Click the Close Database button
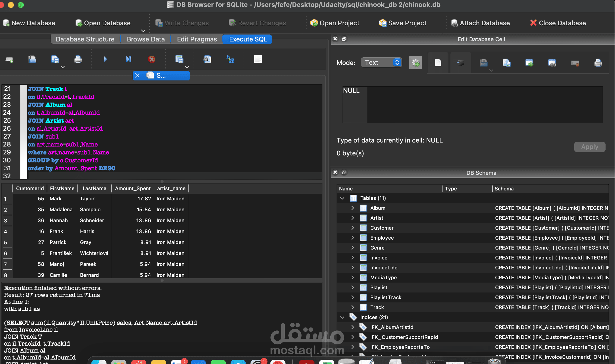This screenshot has width=615, height=364. point(558,23)
